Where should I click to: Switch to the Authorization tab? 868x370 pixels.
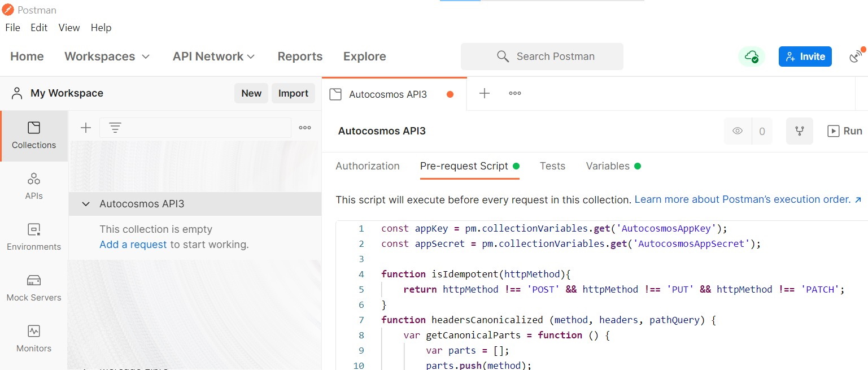click(368, 166)
